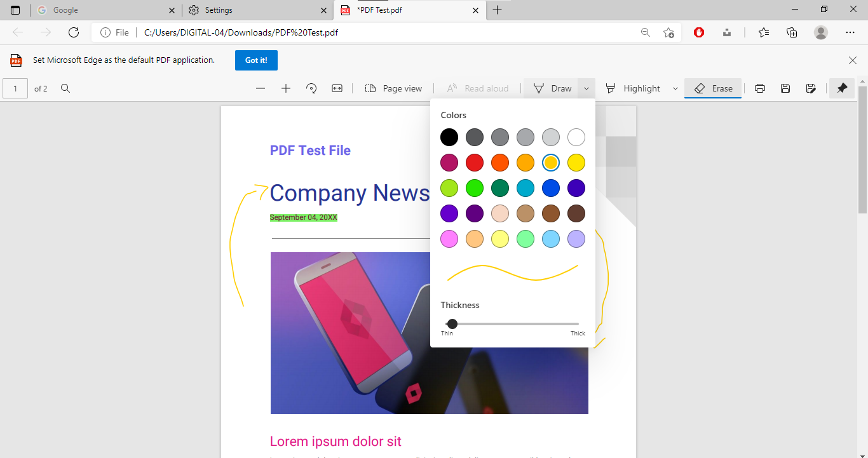Collapse the Draw options dropdown arrow
The height and width of the screenshot is (458, 868).
click(x=587, y=88)
